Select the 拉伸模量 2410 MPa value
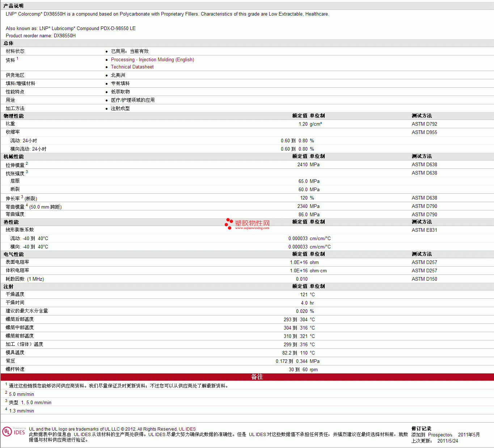 tap(308, 164)
